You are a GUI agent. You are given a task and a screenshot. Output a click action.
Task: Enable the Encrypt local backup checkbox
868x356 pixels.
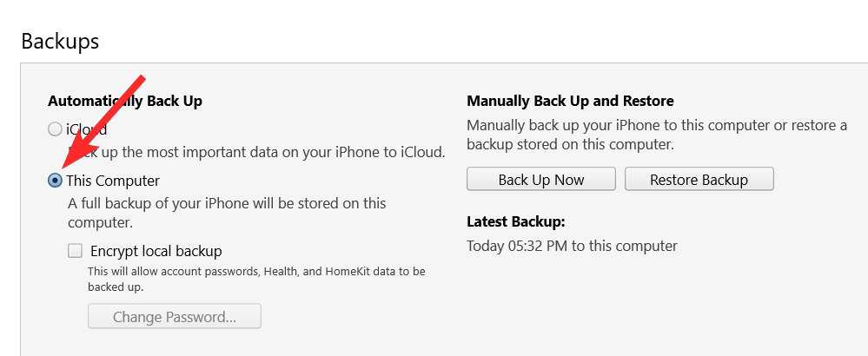pyautogui.click(x=76, y=251)
